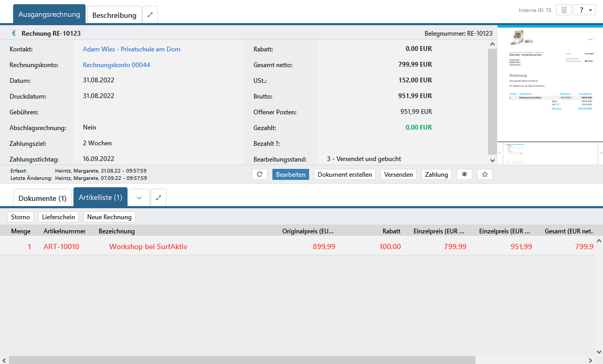The width and height of the screenshot is (603, 364).
Task: Open the Rechnungskonto 00044 link
Action: coord(117,65)
